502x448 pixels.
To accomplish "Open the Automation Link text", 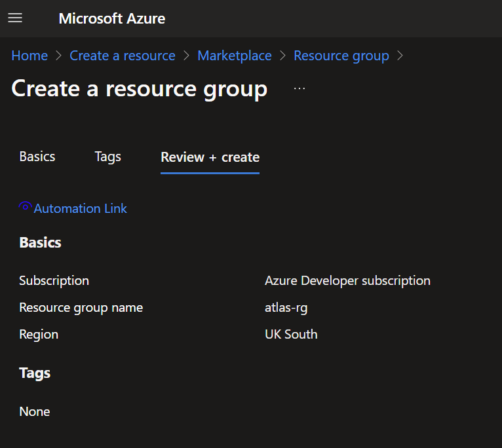I will pos(80,209).
